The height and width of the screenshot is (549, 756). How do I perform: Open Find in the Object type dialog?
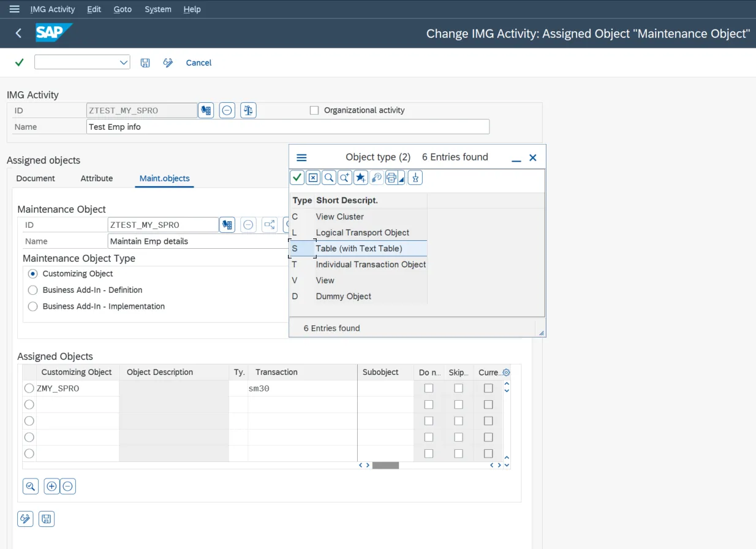[329, 177]
